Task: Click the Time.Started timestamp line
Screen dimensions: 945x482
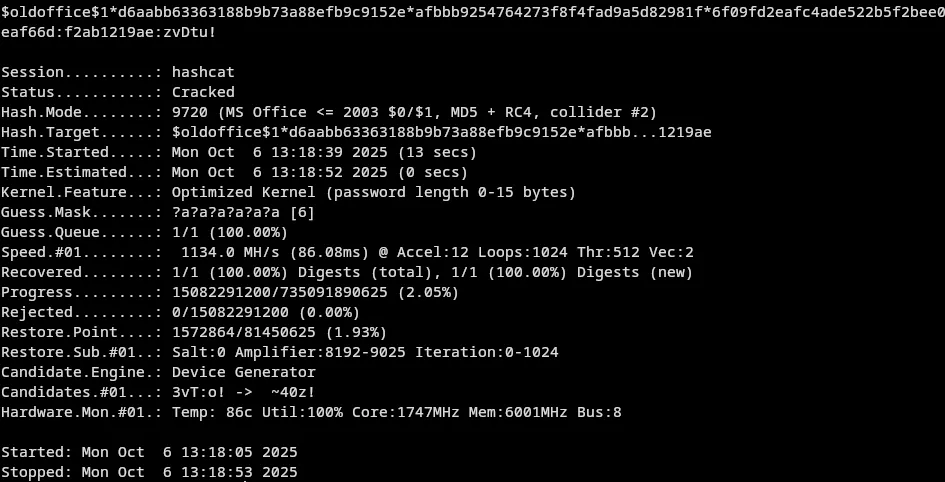Action: 324,152
